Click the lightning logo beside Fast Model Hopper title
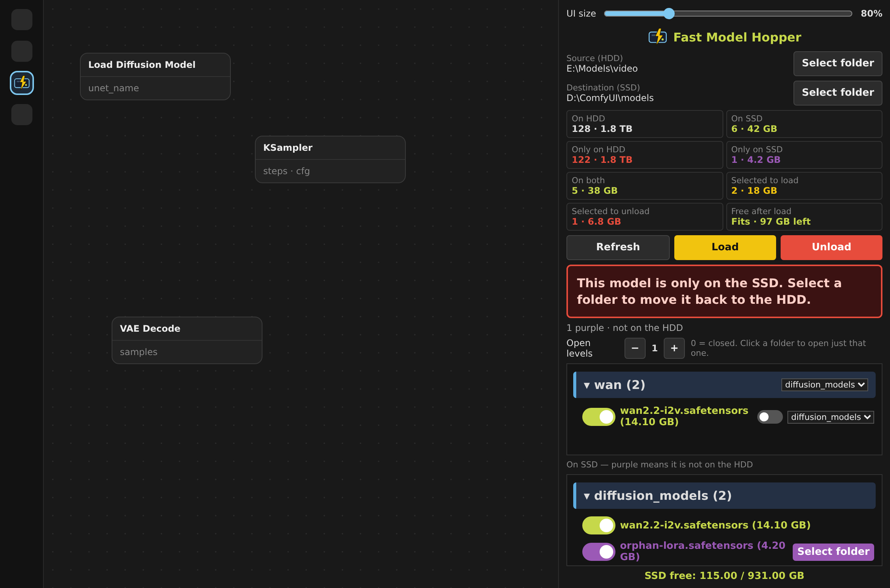890x588 pixels. tap(658, 37)
